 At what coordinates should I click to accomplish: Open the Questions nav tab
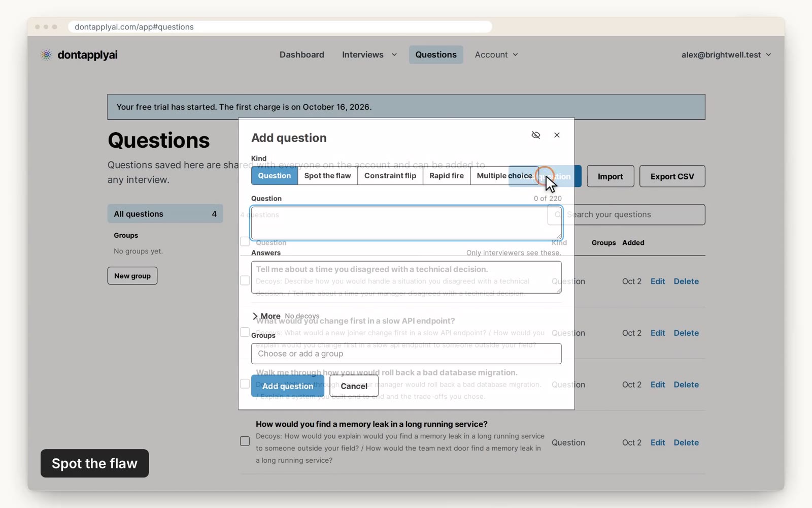point(436,55)
